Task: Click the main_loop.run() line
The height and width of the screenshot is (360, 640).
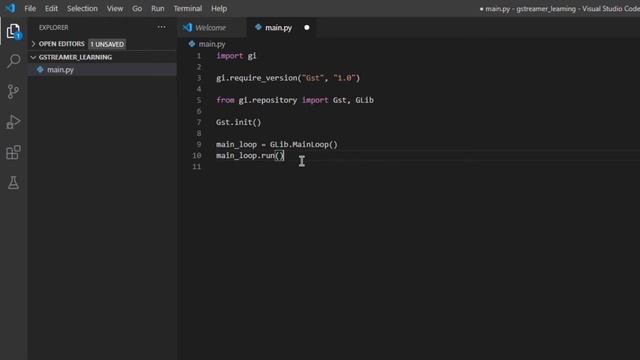Action: (250, 156)
